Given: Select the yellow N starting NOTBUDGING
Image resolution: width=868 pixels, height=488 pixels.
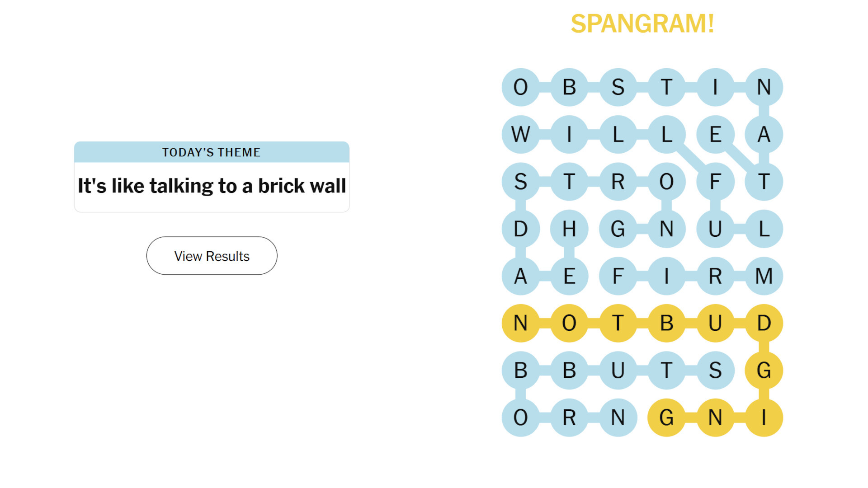Looking at the screenshot, I should coord(520,323).
